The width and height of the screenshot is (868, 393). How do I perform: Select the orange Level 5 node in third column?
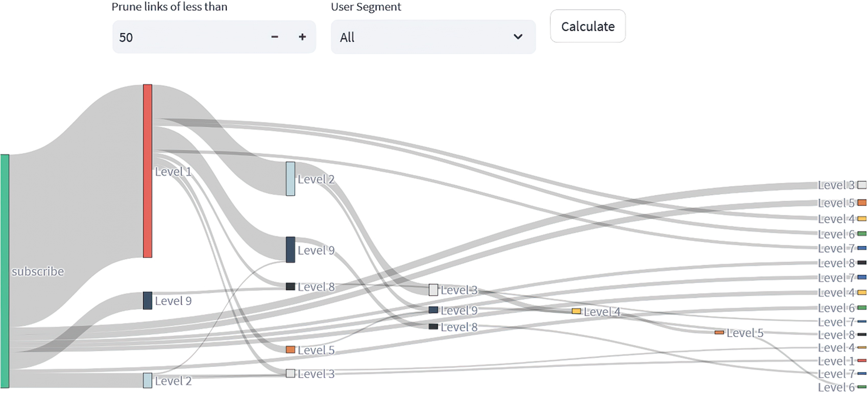tap(291, 350)
